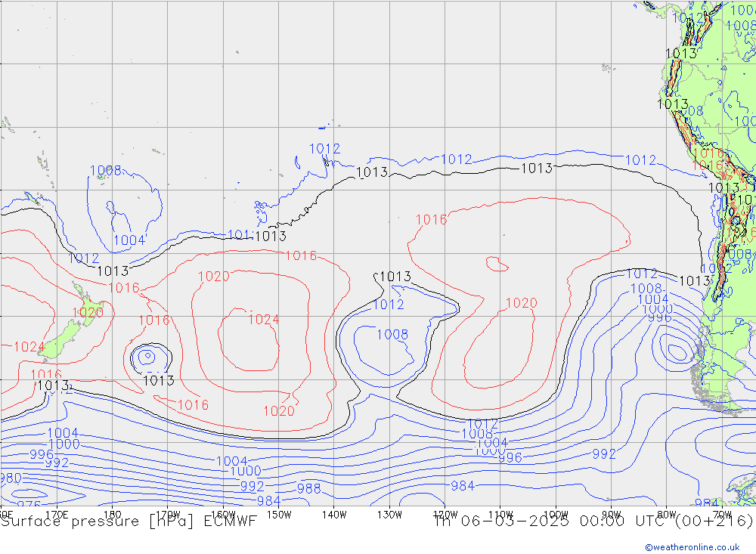Click the red 1020 label of the eastern Pacific high
This screenshot has height=554, width=756.
click(x=521, y=302)
